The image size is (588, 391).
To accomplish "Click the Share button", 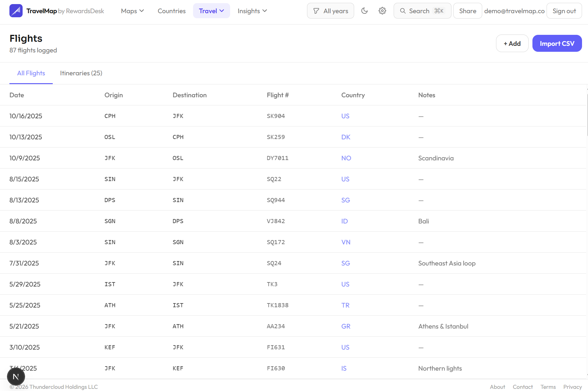I will pyautogui.click(x=467, y=11).
